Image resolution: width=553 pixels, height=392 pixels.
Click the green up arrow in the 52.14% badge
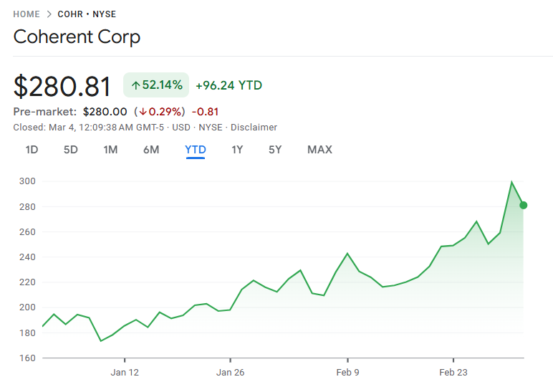coord(135,85)
